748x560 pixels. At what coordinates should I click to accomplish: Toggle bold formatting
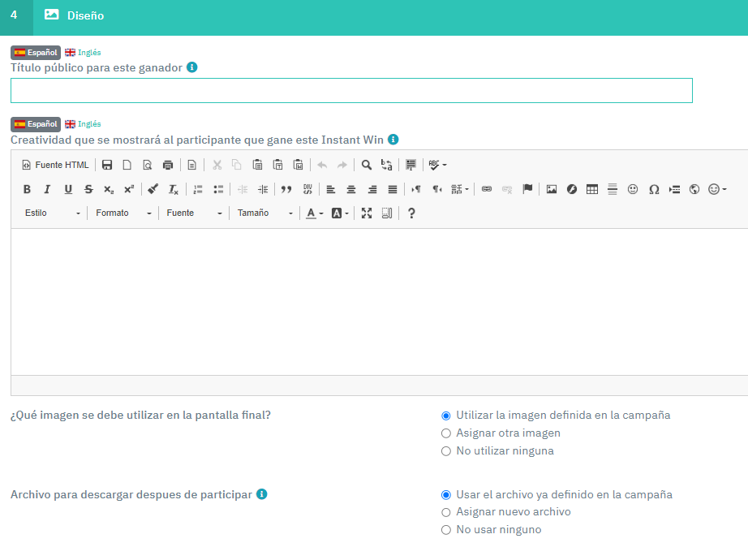[28, 190]
